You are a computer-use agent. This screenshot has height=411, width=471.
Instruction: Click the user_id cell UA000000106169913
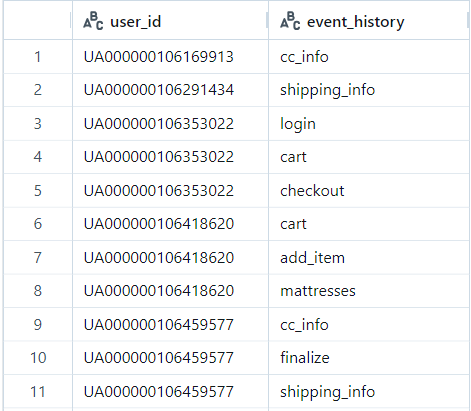click(x=170, y=57)
